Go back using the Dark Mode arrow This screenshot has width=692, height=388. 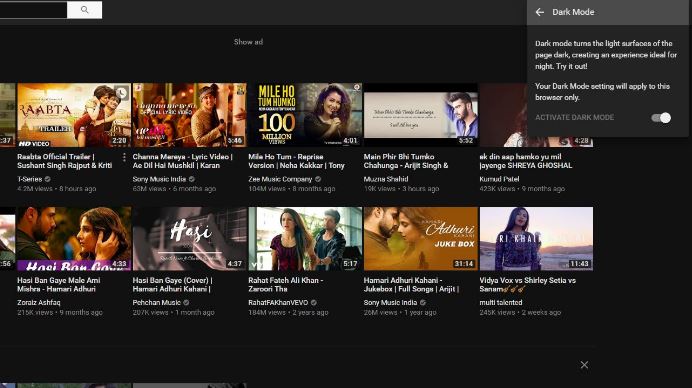(539, 12)
